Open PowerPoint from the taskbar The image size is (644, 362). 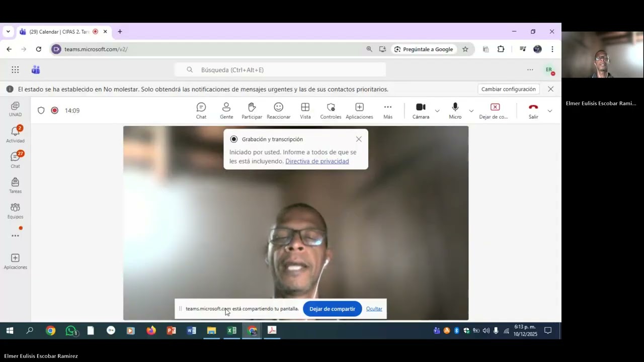coord(171,331)
